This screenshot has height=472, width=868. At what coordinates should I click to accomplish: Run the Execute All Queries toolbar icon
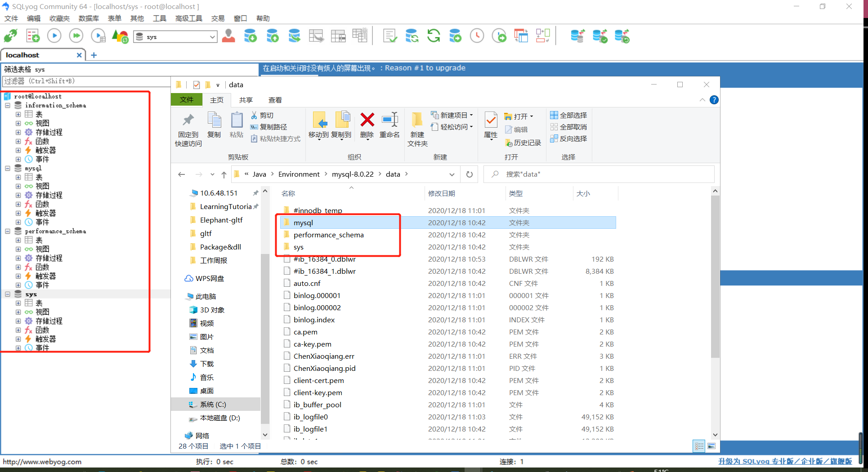(76, 36)
